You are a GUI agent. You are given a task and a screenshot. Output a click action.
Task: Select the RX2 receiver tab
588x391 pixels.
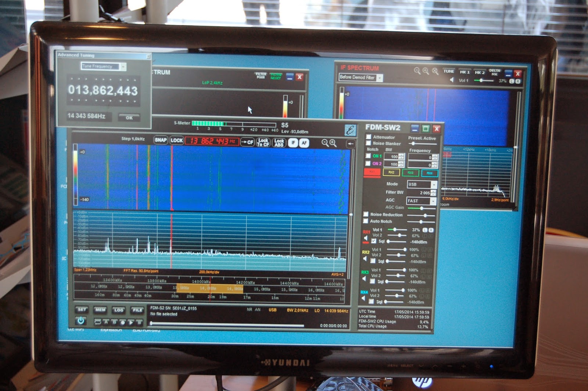[391, 172]
